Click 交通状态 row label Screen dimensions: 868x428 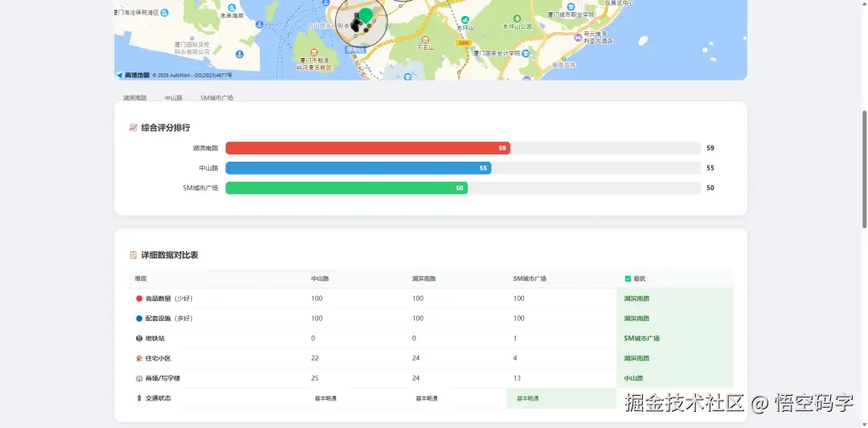pyautogui.click(x=158, y=398)
